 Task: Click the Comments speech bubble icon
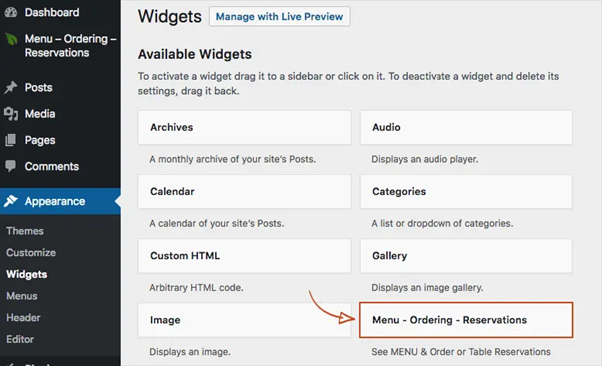pyautogui.click(x=11, y=166)
